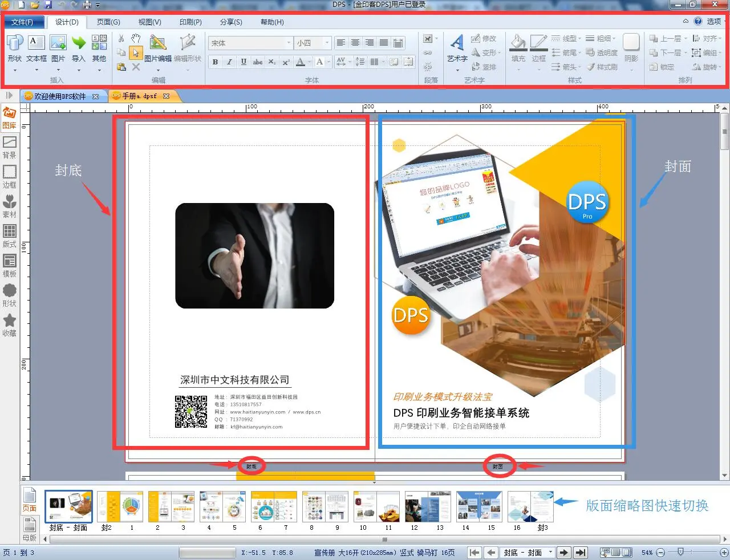Image resolution: width=730 pixels, height=560 pixels.
Task: Click the 填充 fill paint bucket
Action: (518, 48)
